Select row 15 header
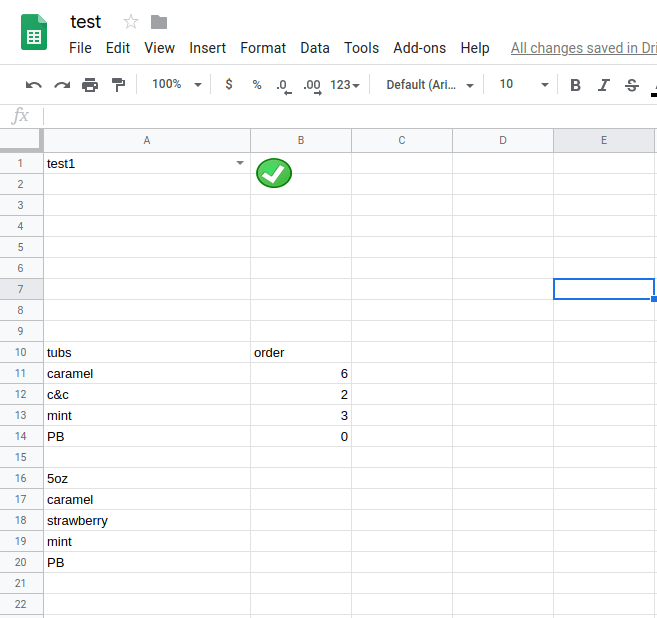The height and width of the screenshot is (618, 657). coord(20,457)
